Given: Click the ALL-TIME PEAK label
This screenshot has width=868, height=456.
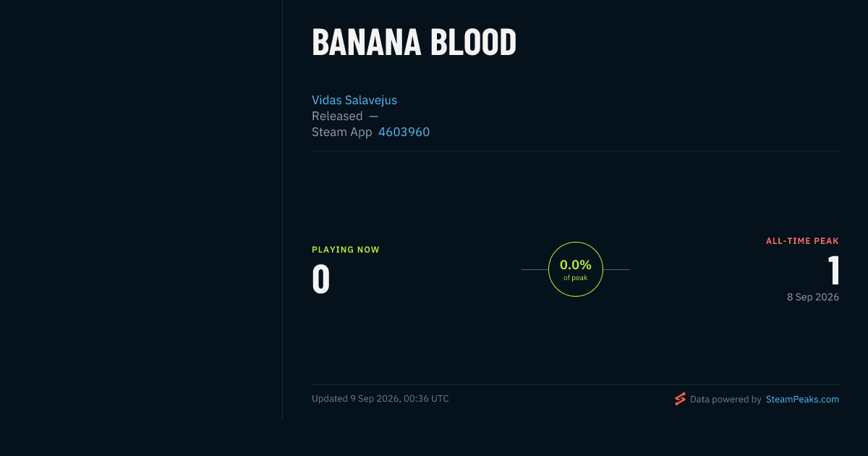Looking at the screenshot, I should point(802,241).
